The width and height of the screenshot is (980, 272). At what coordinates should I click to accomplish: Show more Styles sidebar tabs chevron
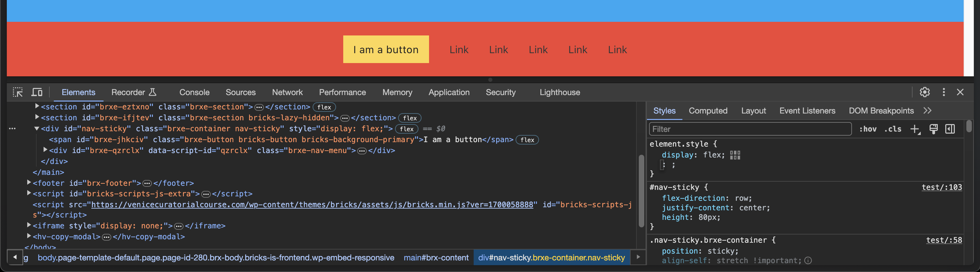928,110
